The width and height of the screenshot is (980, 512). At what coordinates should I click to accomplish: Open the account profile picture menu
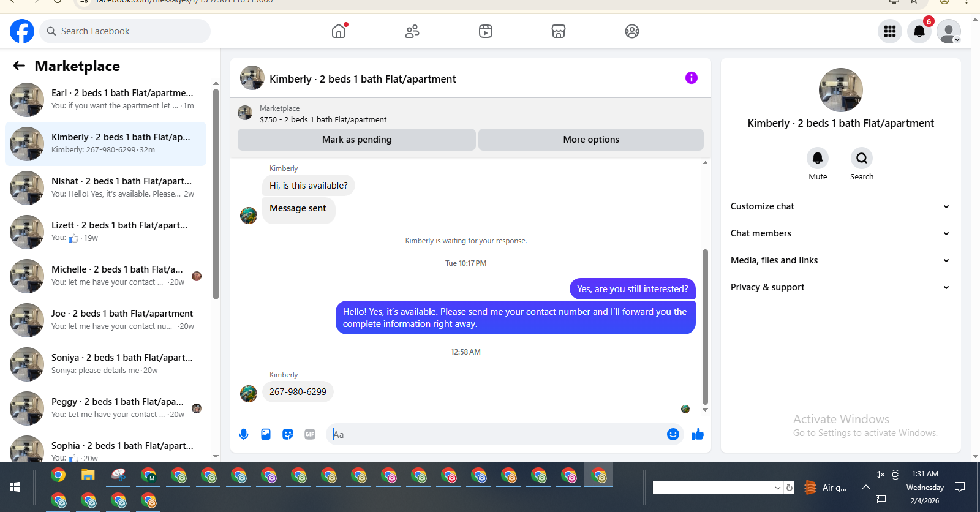(x=949, y=31)
